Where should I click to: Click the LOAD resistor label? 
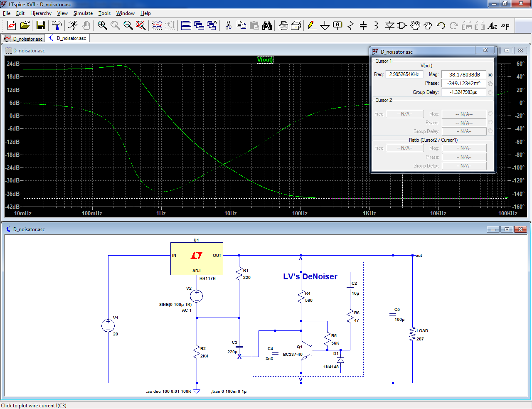pyautogui.click(x=422, y=331)
